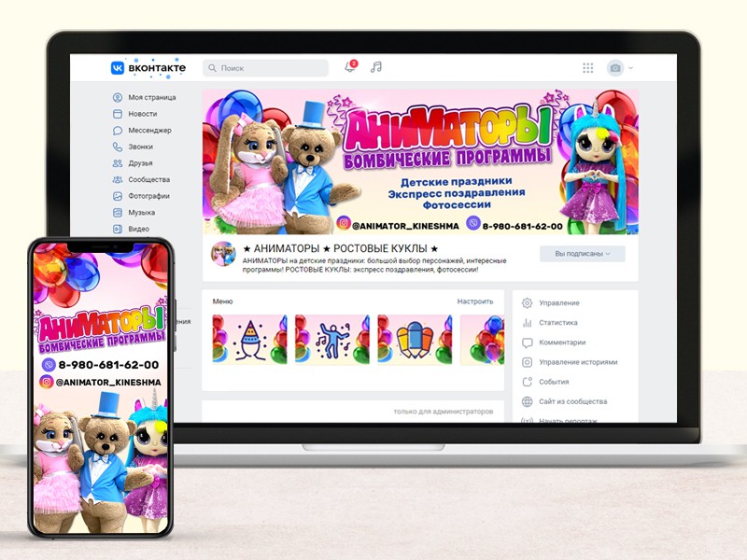Click the Фотографии picture icon
The width and height of the screenshot is (747, 560).
click(x=118, y=196)
